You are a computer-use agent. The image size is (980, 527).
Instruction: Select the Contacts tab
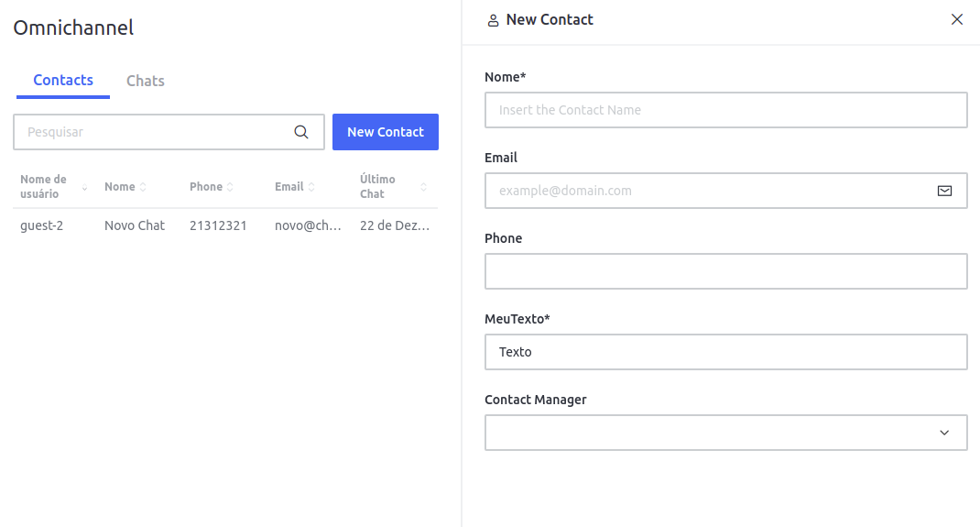(63, 81)
